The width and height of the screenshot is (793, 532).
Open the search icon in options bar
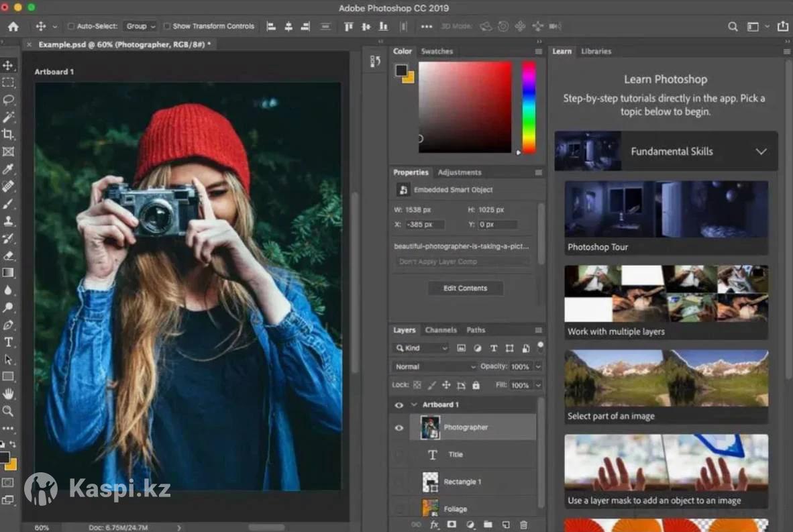(x=733, y=27)
